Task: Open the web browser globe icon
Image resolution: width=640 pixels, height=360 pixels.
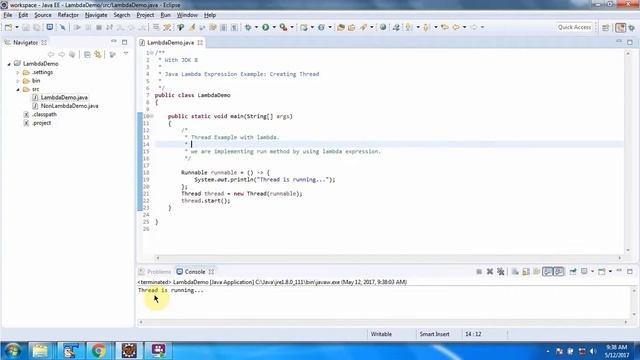Action: [383, 27]
